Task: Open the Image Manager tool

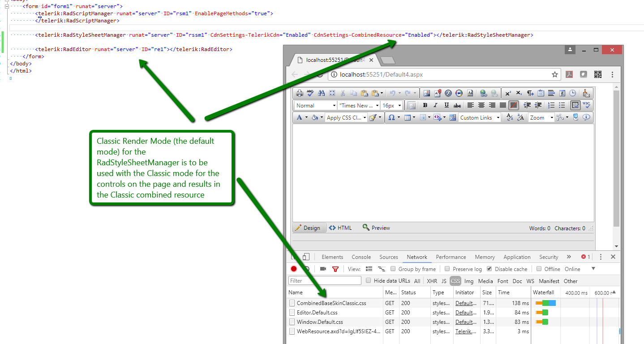Action: [x=426, y=93]
